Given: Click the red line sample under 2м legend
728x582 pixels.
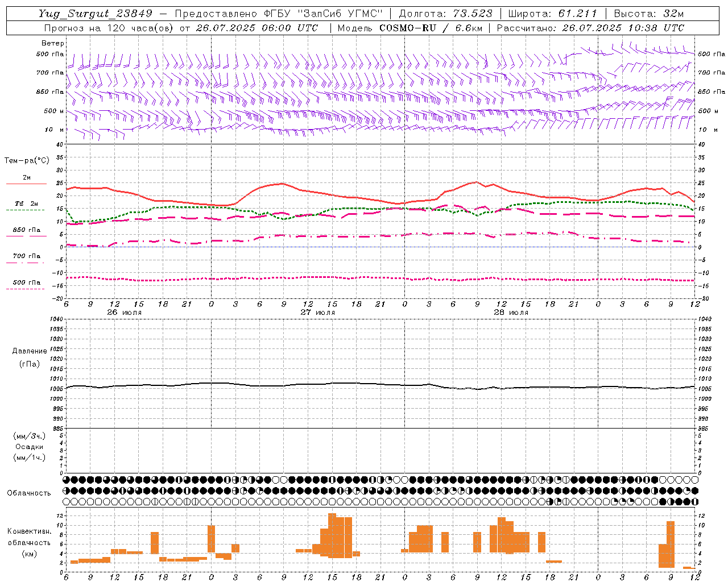Looking at the screenshot, I should tap(26, 184).
